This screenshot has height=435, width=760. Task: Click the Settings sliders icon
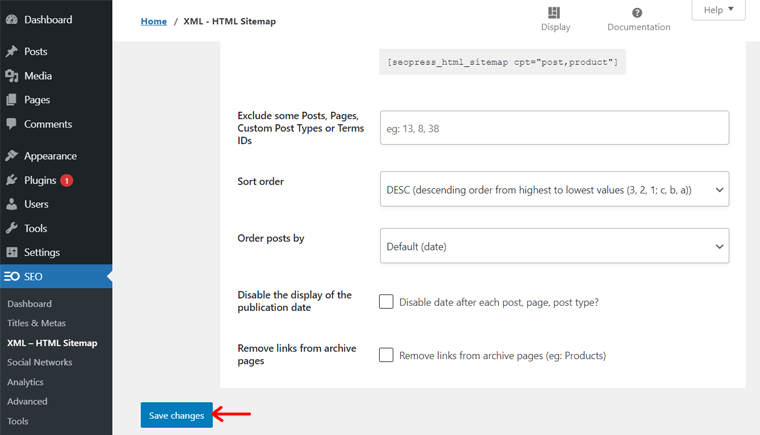pyautogui.click(x=12, y=252)
